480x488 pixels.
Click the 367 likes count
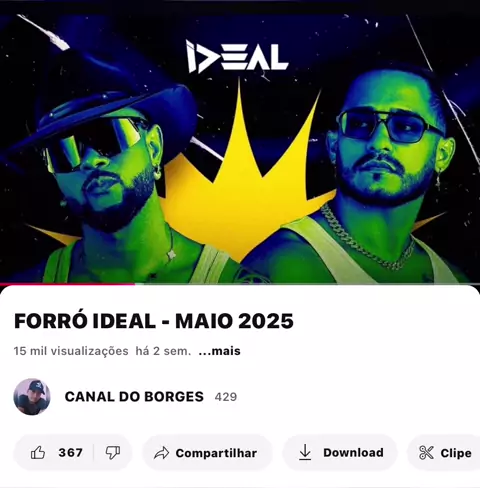[71, 453]
